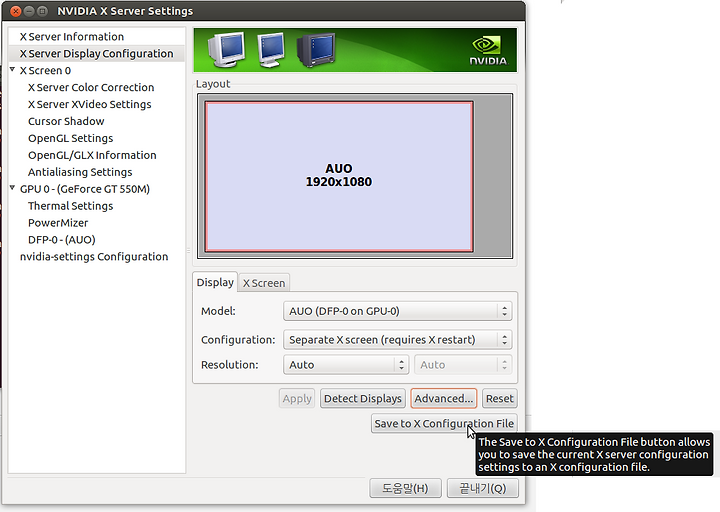
Task: Maximize the NVIDIA X Server Settings window
Action: pyautogui.click(x=42, y=11)
